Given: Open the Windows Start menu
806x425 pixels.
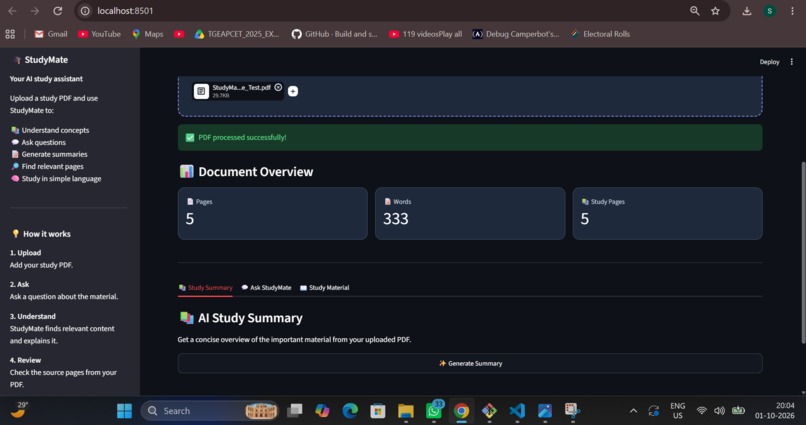Looking at the screenshot, I should [x=124, y=411].
